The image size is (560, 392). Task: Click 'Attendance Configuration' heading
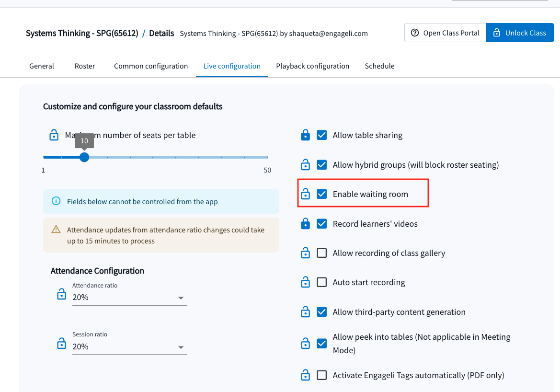tap(97, 271)
